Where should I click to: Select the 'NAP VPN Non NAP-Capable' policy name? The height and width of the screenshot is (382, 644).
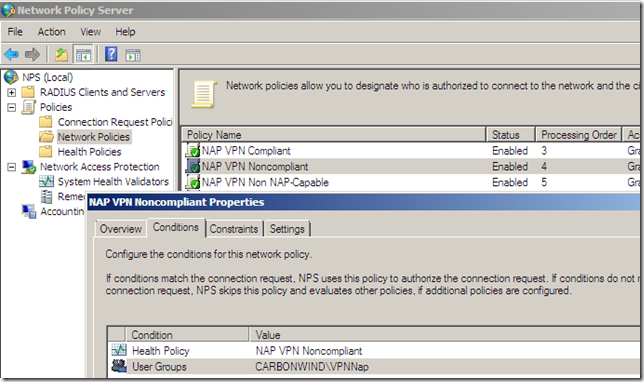tap(265, 182)
